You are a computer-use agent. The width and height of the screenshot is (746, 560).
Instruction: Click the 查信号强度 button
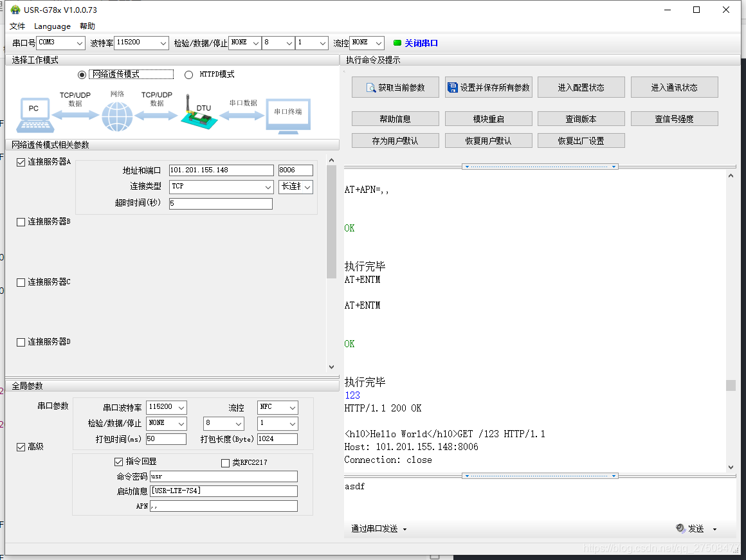click(674, 118)
